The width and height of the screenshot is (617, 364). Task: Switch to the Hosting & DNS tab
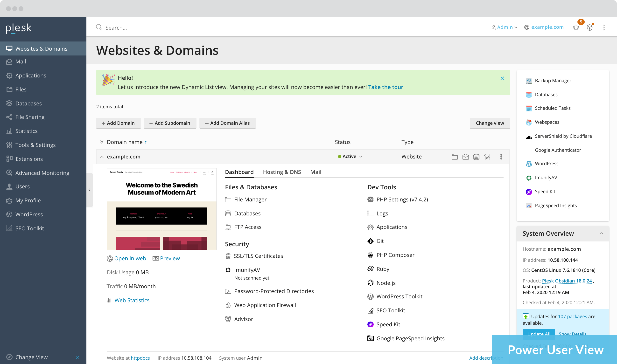click(282, 172)
